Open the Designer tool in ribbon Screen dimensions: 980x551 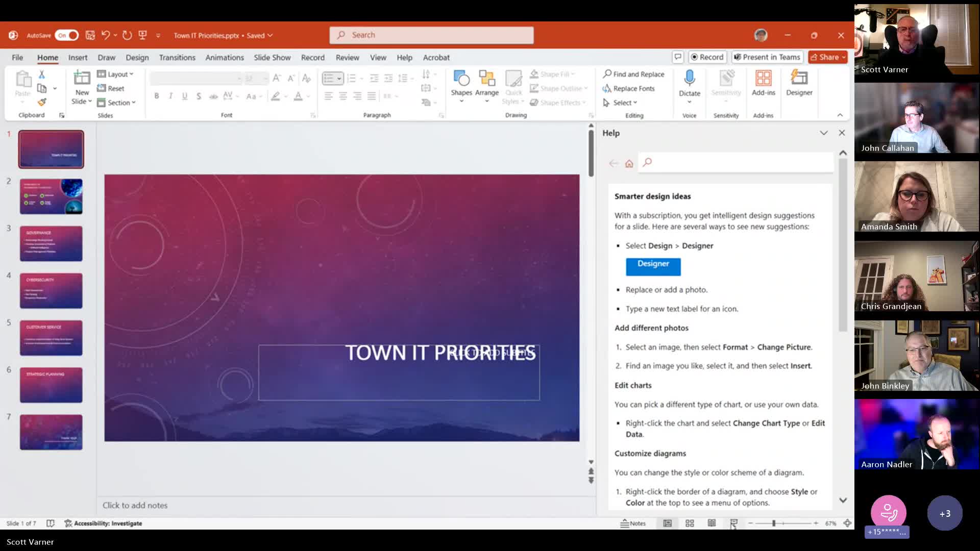click(x=799, y=83)
